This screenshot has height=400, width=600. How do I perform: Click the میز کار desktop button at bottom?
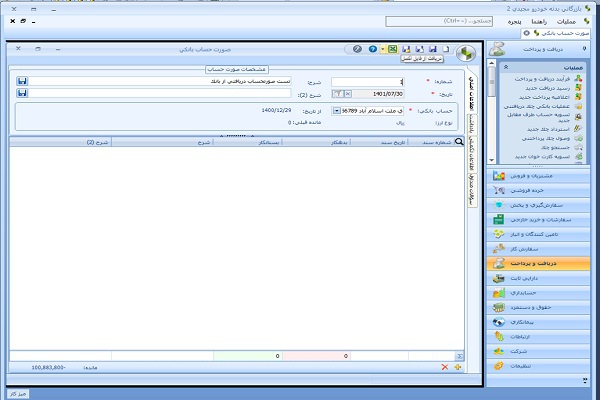click(x=18, y=393)
